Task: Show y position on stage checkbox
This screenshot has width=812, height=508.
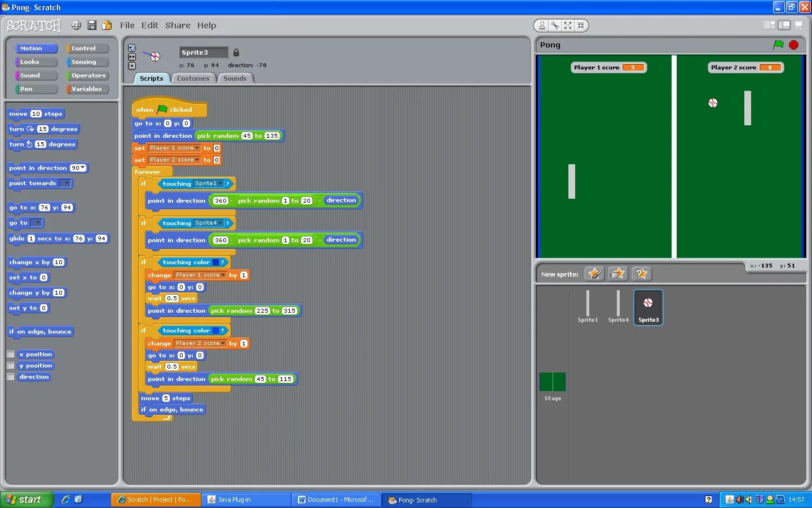Action: pyautogui.click(x=10, y=366)
